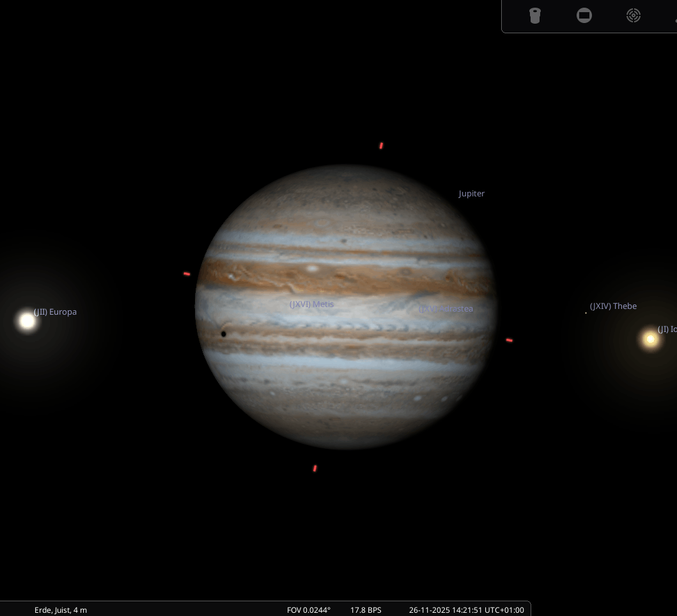Toggle the ocular view eyepiece icon
Image resolution: width=677 pixels, height=616 pixels.
pos(535,15)
